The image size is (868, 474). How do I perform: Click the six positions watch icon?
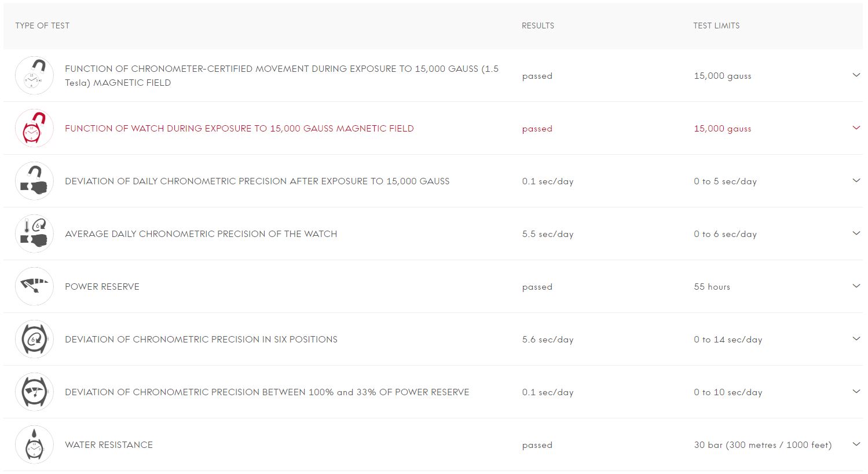pyautogui.click(x=34, y=340)
